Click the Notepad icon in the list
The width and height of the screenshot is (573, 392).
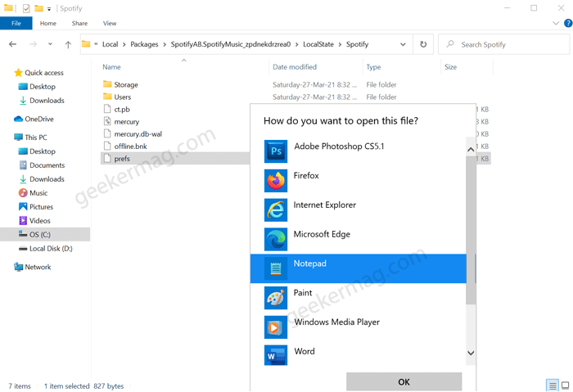[276, 268]
